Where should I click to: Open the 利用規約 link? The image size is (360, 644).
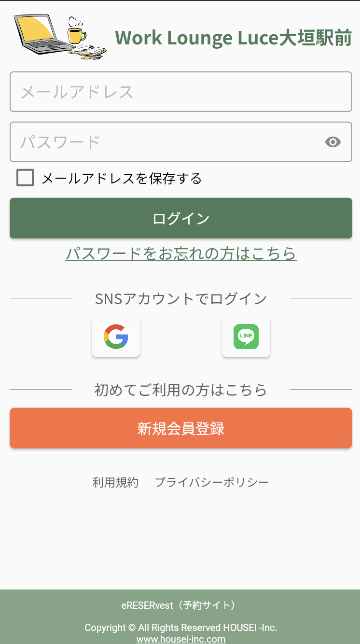(115, 482)
